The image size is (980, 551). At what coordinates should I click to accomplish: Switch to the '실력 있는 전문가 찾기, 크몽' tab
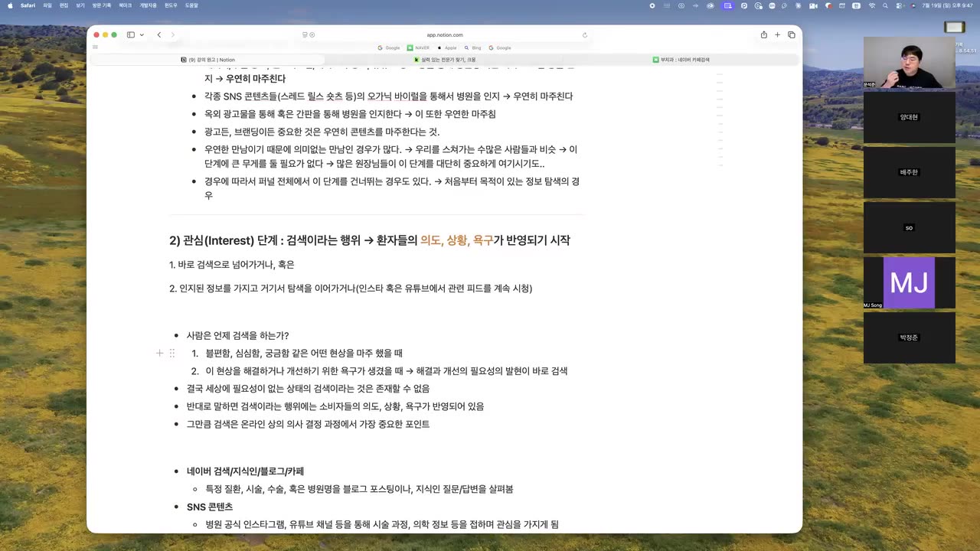pos(445,60)
